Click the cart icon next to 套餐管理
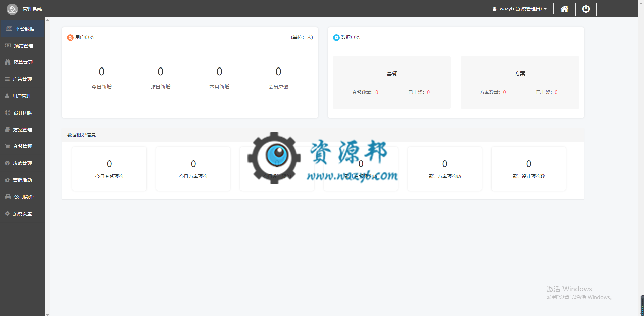The height and width of the screenshot is (316, 644). coord(7,146)
